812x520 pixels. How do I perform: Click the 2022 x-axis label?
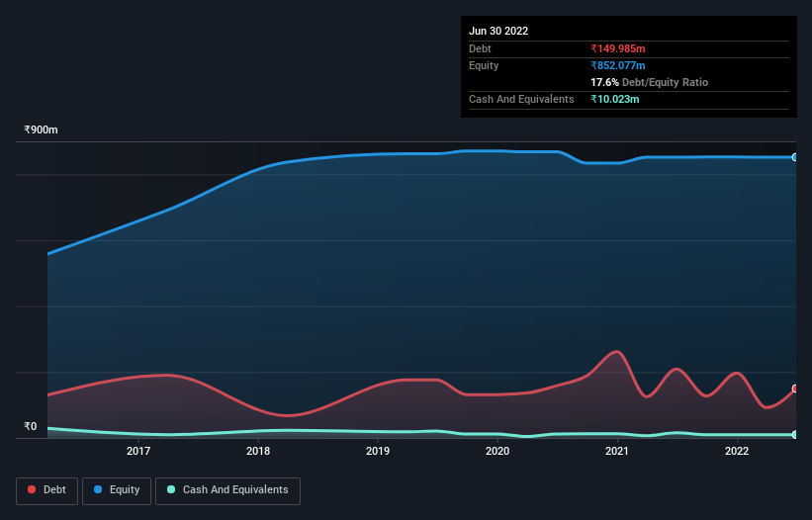[737, 451]
